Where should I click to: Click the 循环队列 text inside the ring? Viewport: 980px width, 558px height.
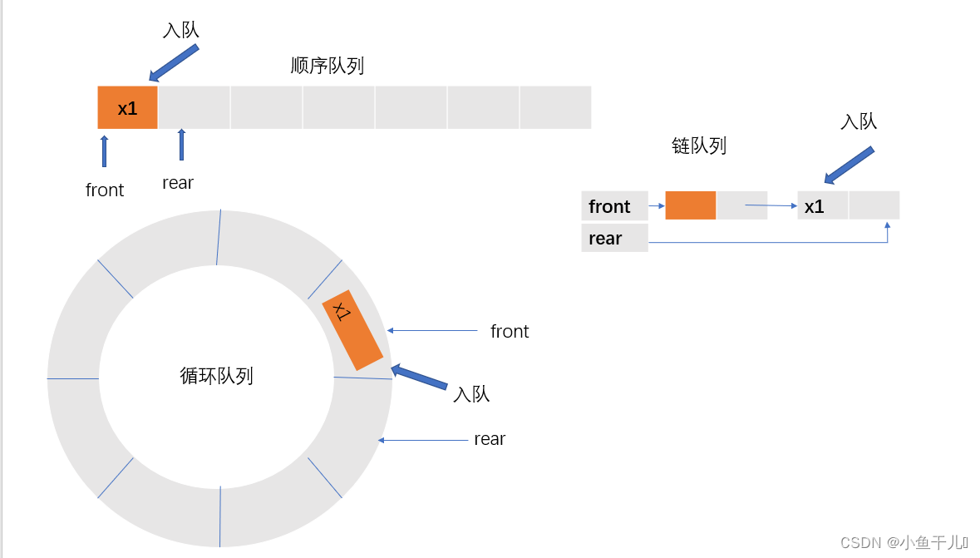click(216, 376)
